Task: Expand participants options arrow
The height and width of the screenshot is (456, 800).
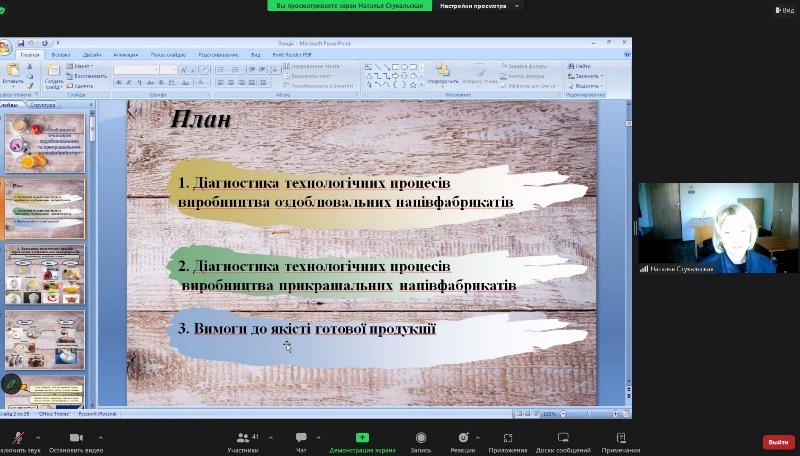Action: pyautogui.click(x=271, y=437)
